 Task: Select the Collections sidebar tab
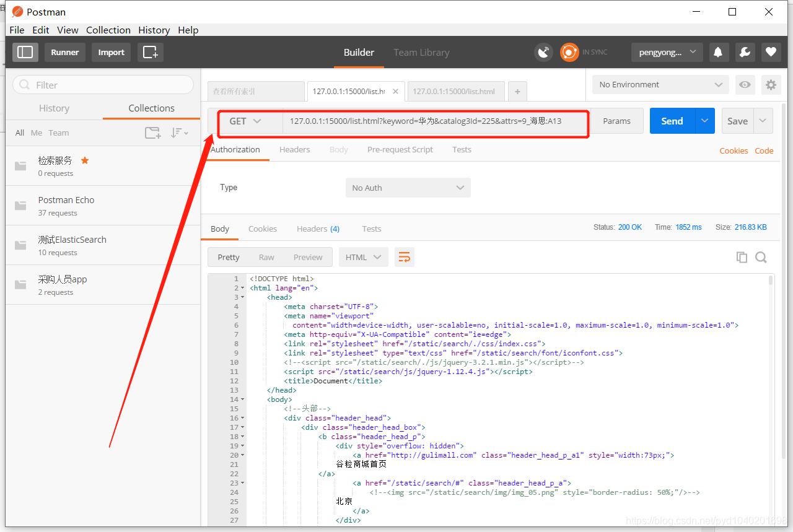click(x=152, y=108)
